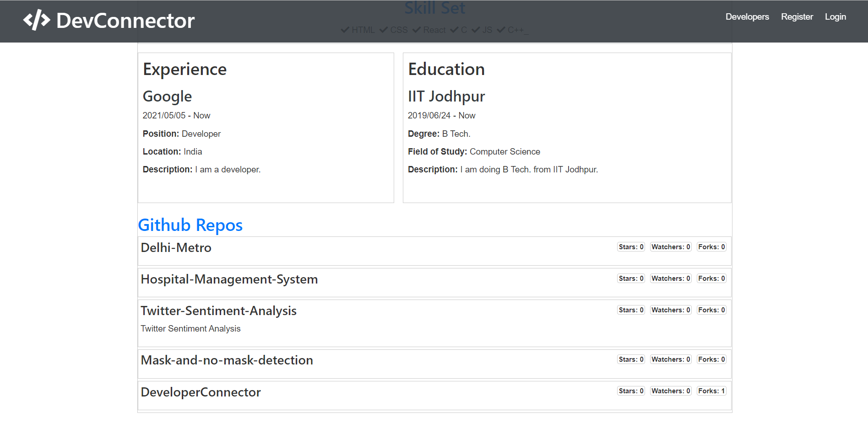
Task: Open the Twitter-Sentiment-Analysis repository
Action: click(x=218, y=311)
